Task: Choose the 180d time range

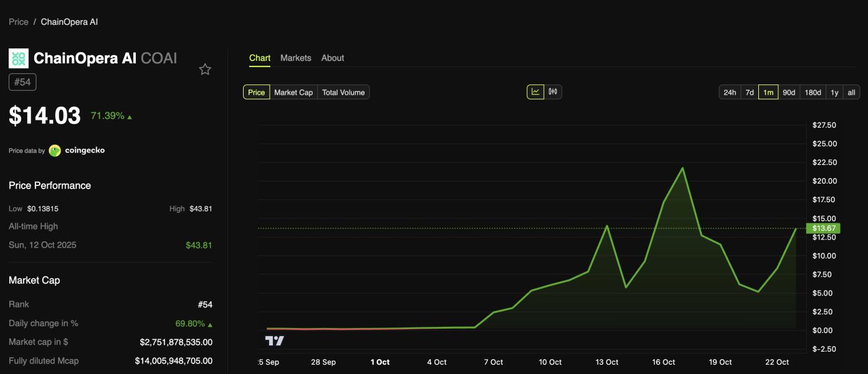Action: tap(813, 92)
